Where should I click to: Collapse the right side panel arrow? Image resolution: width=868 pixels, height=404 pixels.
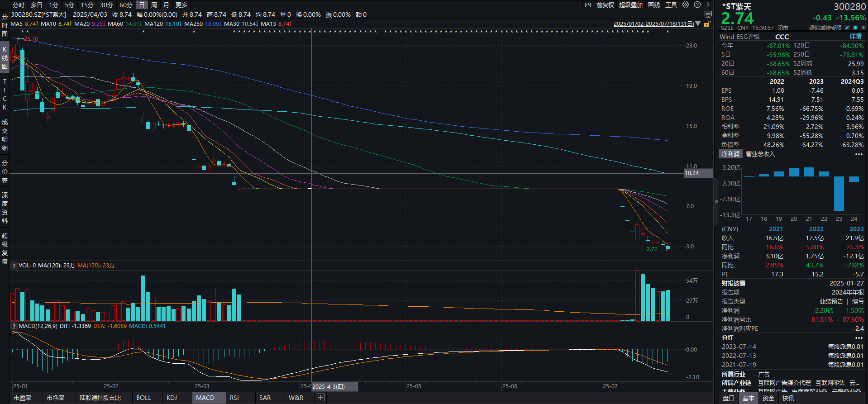tap(716, 202)
